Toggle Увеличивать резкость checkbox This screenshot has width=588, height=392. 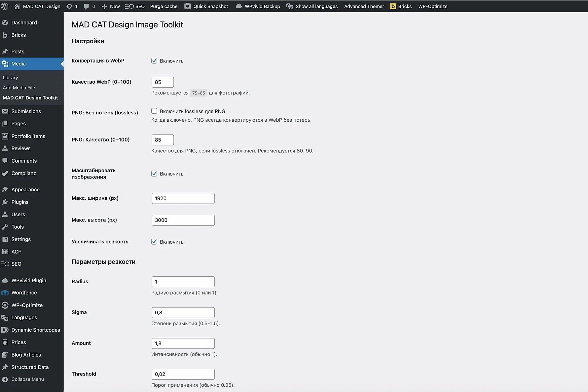(x=154, y=242)
